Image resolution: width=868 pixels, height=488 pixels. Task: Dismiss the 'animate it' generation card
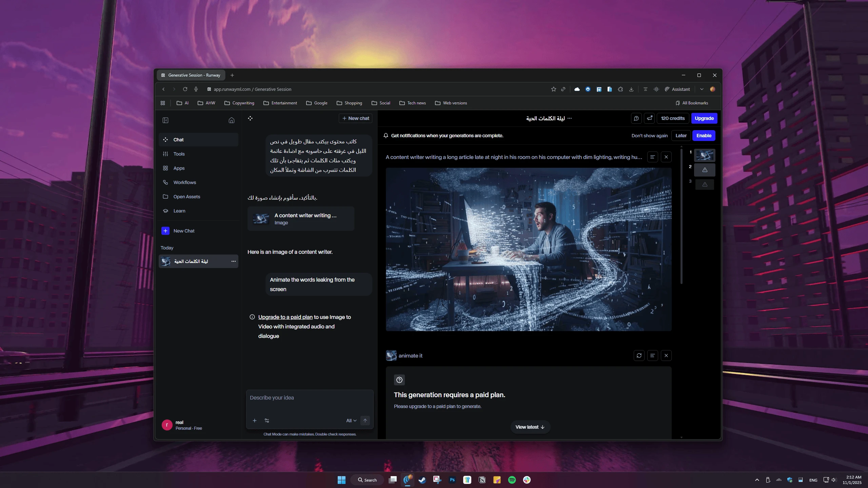(666, 355)
